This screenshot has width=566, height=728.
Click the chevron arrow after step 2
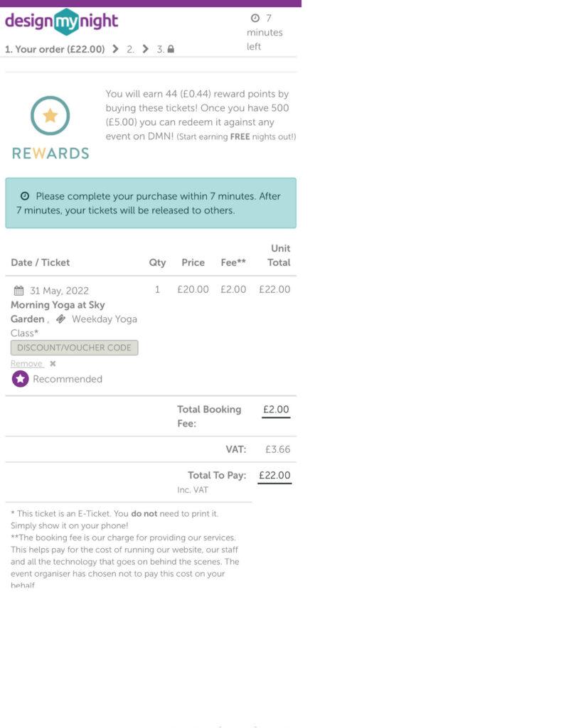click(x=146, y=49)
